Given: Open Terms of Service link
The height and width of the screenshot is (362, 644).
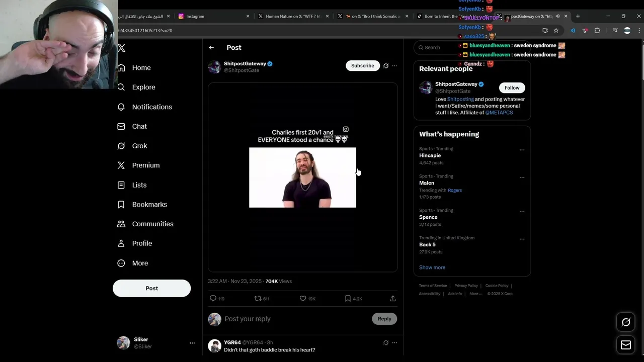Looking at the screenshot, I should point(433,286).
